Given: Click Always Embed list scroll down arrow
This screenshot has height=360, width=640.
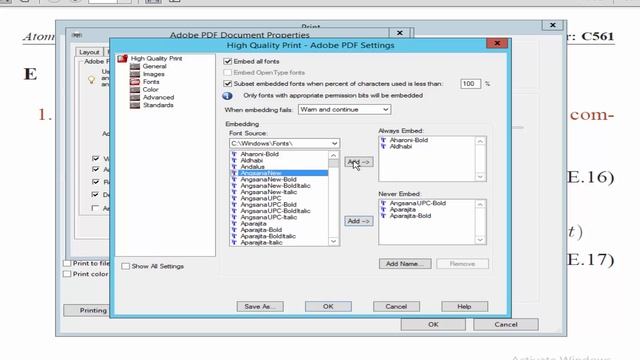Looking at the screenshot, I should (x=480, y=177).
